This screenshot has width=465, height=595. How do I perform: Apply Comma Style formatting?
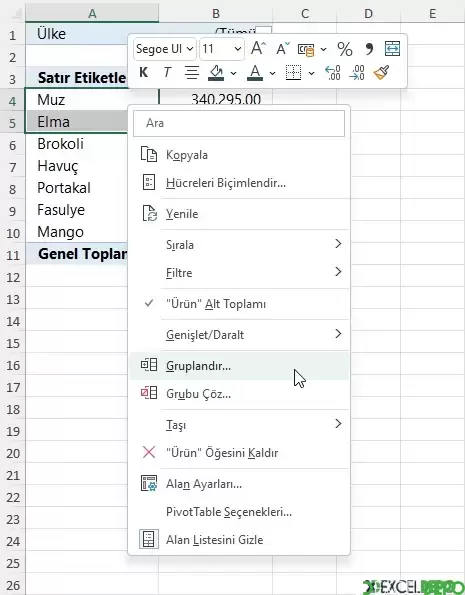coord(368,49)
